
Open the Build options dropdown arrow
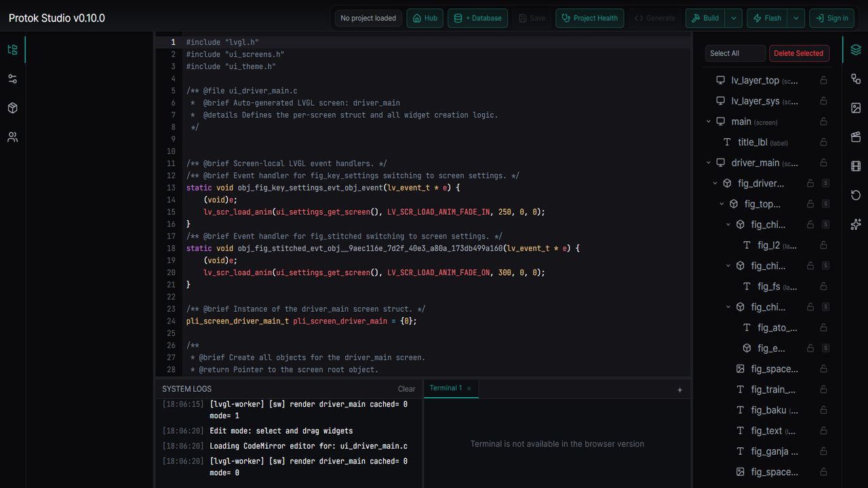734,18
